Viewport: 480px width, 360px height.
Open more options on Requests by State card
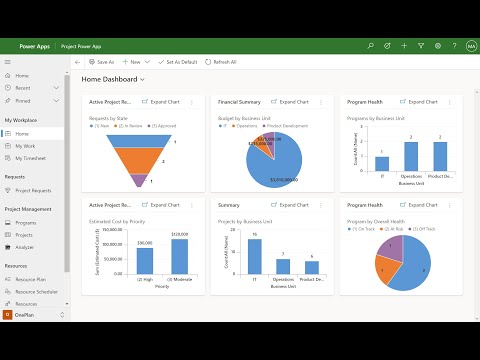[x=192, y=102]
